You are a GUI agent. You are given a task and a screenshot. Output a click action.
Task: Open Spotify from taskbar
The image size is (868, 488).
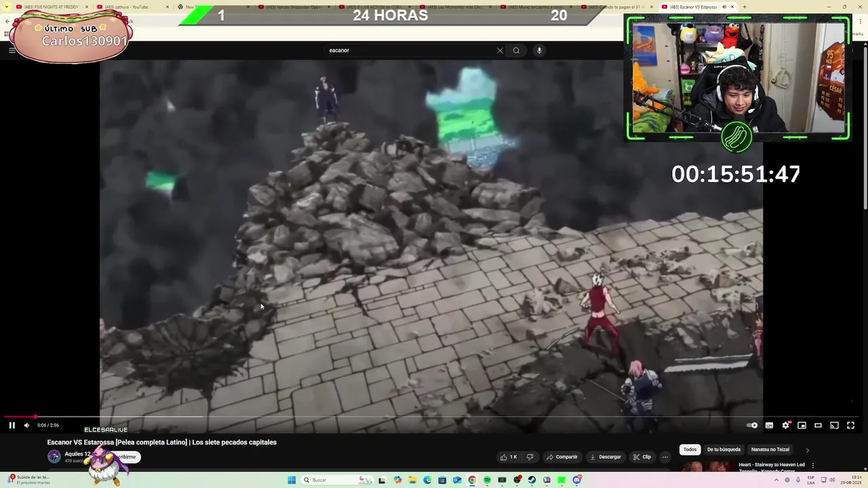point(487,480)
